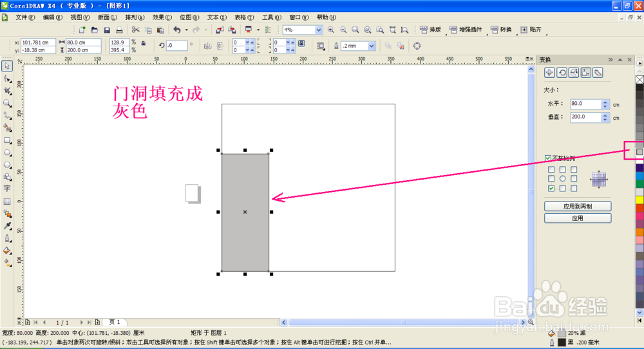
Task: Toggle the lock ratio padlock
Action: click(144, 42)
